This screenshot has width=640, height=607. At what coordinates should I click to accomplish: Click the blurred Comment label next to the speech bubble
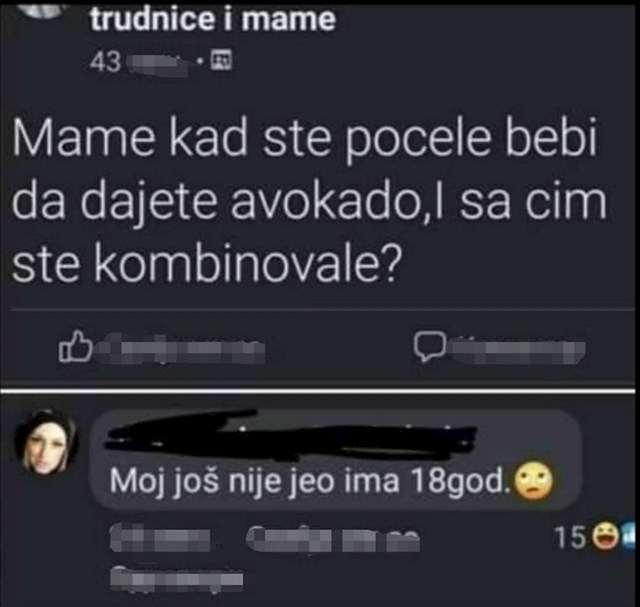click(x=516, y=350)
